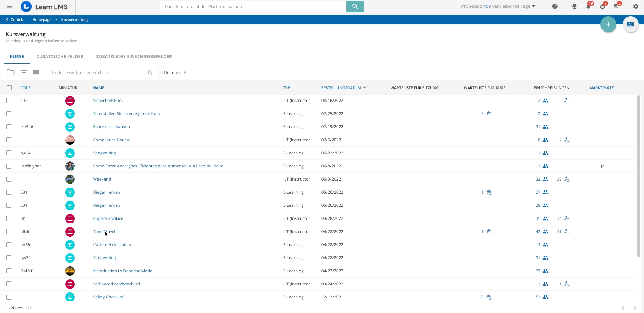Click the search-in-results input field
Screen dimensions: 644x313
(x=97, y=72)
